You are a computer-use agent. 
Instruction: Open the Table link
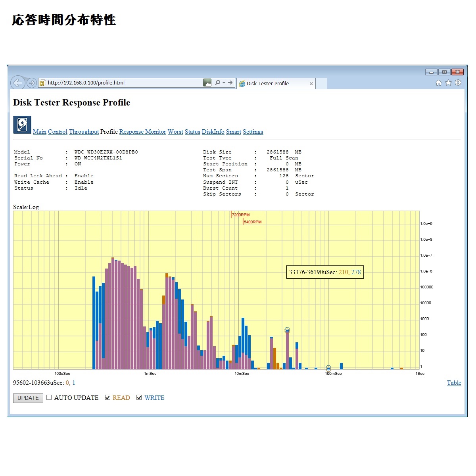[454, 383]
